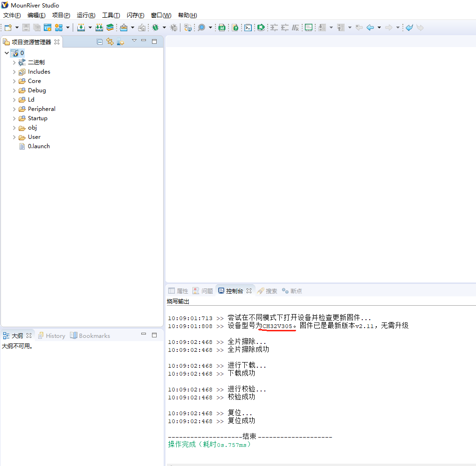The image size is (476, 466).
Task: Click the stacked layers toolbar icon
Action: click(110, 28)
